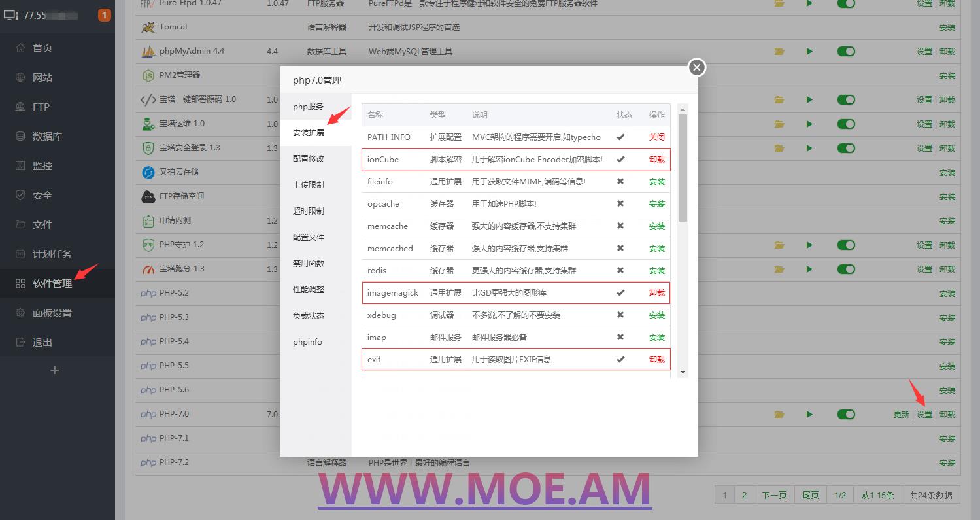Toggle the PHP守护 1.2 switch
This screenshot has width=980, height=520.
pyautogui.click(x=846, y=245)
